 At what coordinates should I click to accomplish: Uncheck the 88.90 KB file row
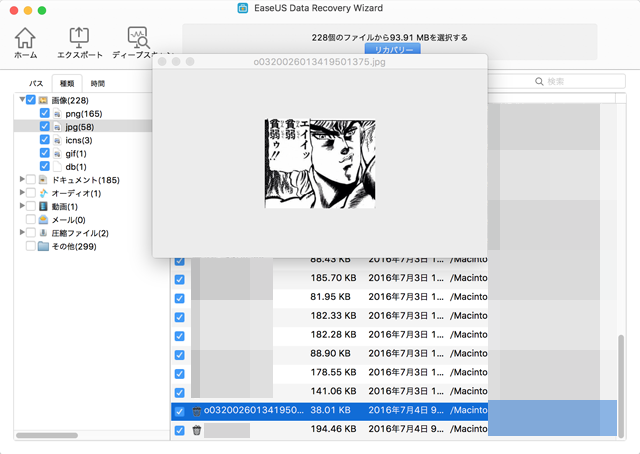click(x=180, y=355)
